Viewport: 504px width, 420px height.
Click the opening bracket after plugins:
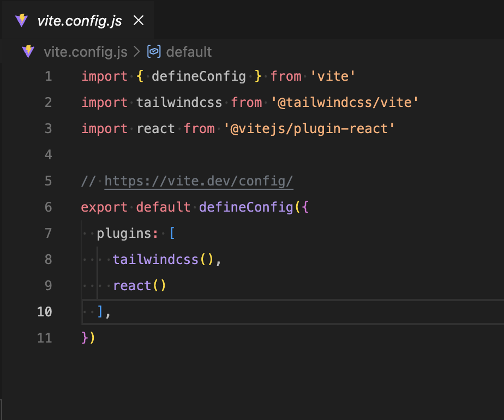[172, 233]
